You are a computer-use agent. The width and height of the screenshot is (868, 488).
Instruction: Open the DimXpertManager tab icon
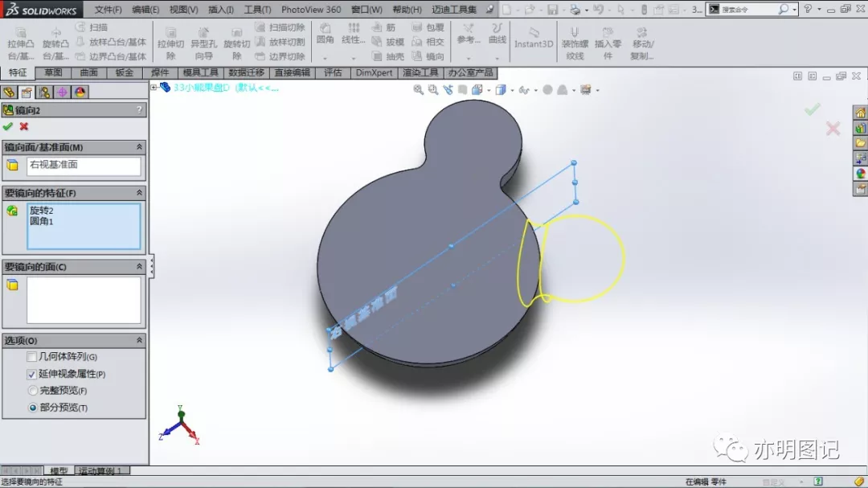click(62, 92)
